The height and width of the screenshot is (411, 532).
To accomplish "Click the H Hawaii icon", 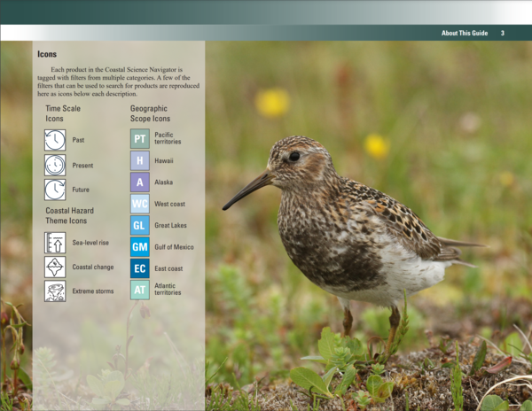I will pos(140,160).
